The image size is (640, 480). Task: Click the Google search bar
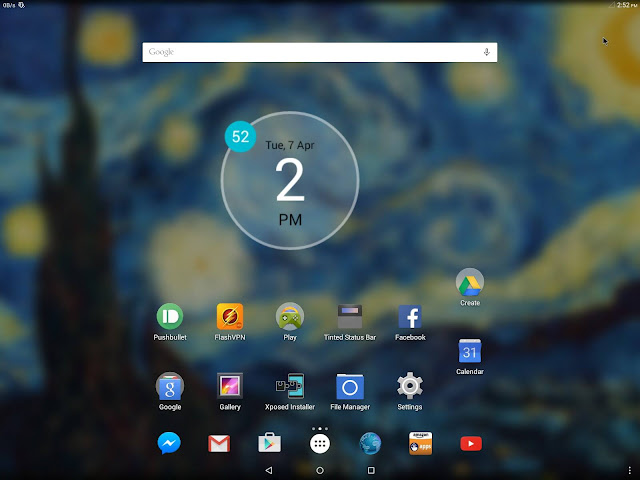pos(320,52)
